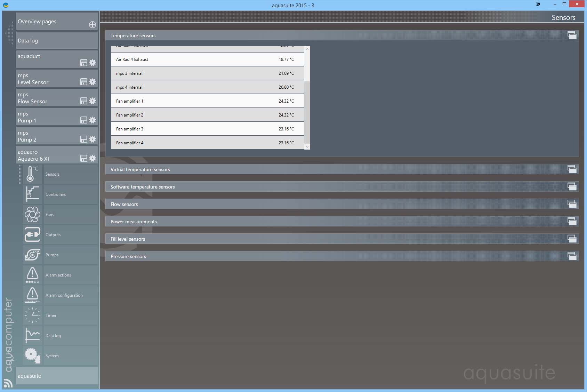This screenshot has width=587, height=392.
Task: Go to the Outputs page label
Action: pyautogui.click(x=53, y=235)
